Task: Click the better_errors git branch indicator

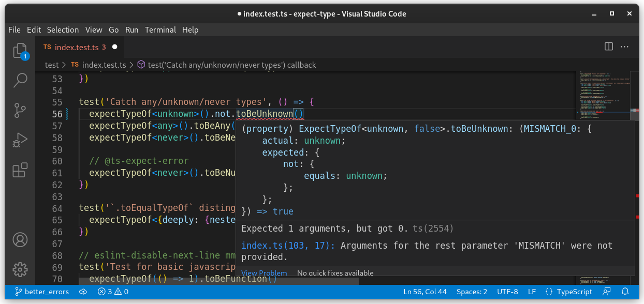Action: (41, 292)
